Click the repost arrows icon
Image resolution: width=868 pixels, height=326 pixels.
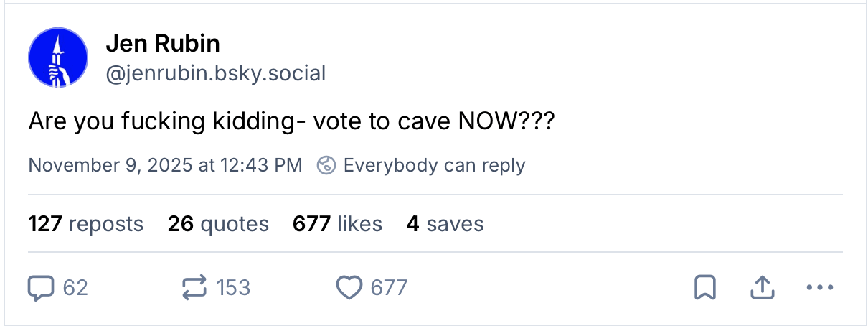coord(194,288)
